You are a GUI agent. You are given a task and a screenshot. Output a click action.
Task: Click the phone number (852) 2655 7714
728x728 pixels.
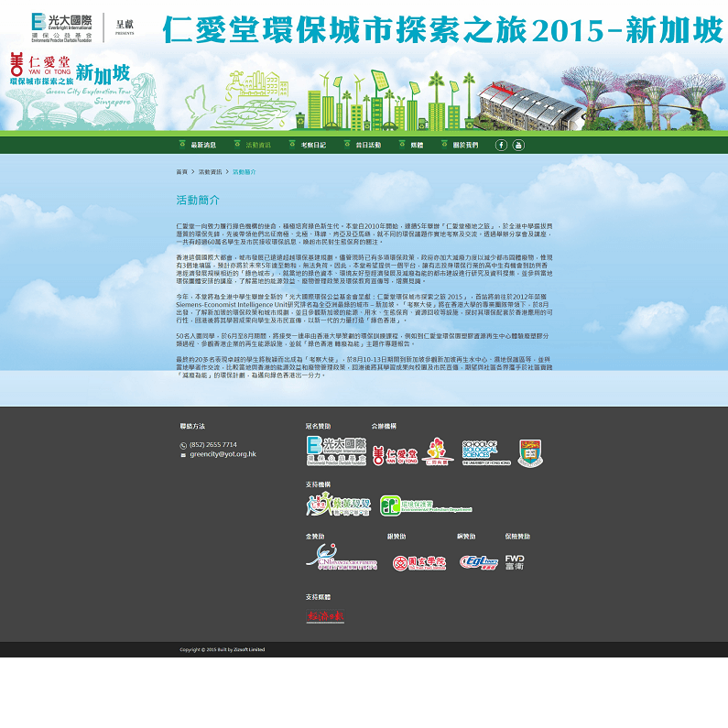coord(213,444)
